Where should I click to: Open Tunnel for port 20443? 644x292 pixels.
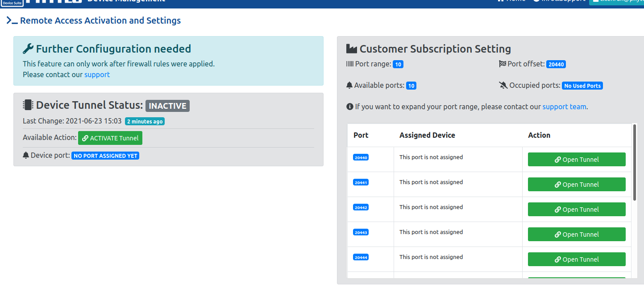click(x=577, y=234)
